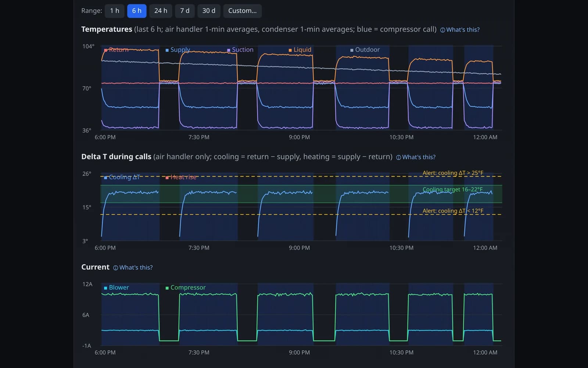Click the -1A axis label in Current
The image size is (588, 368).
click(86, 346)
